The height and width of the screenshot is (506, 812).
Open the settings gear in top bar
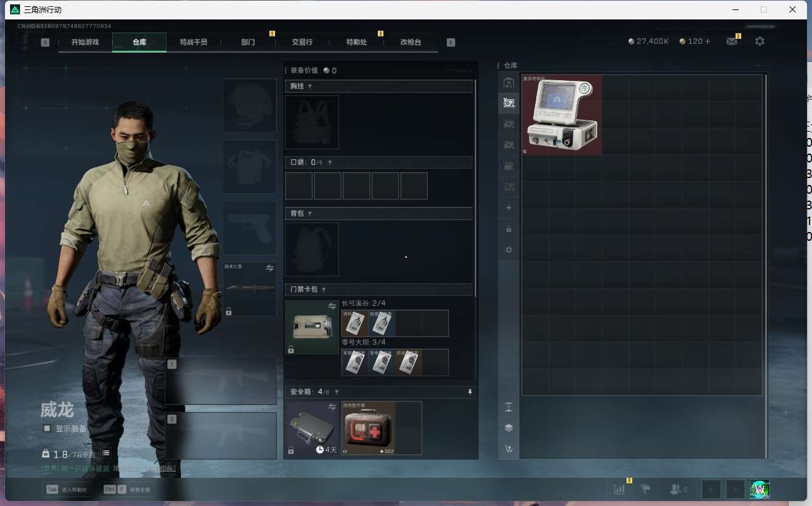point(759,41)
